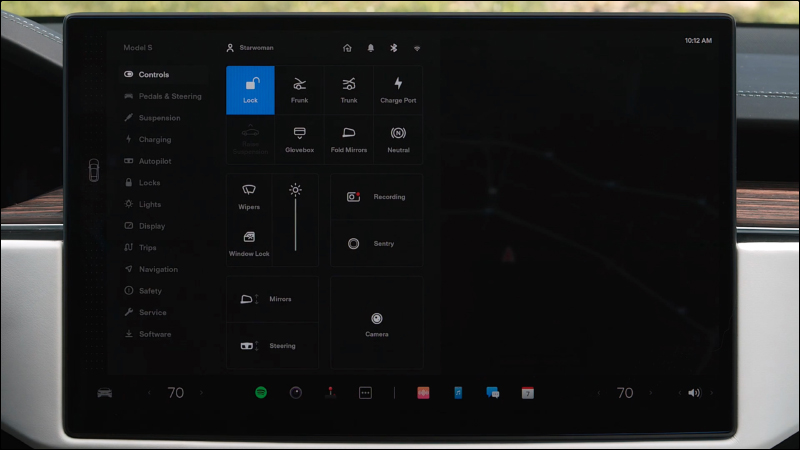
Task: Open the Glovebox
Action: [x=299, y=139]
